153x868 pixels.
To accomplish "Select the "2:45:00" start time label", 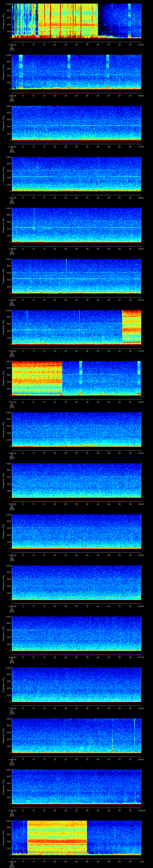I will point(12,96).
